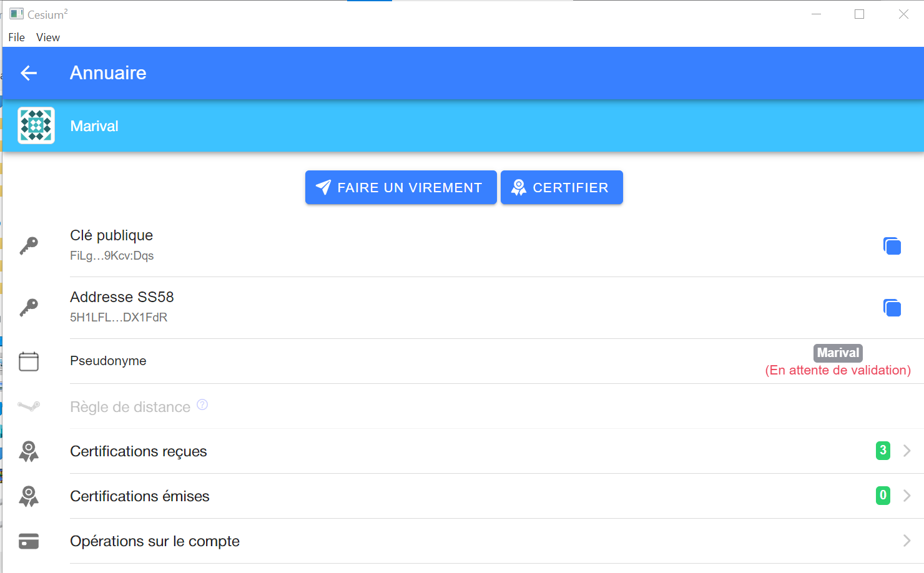The height and width of the screenshot is (573, 924).
Task: Click the calendar icon beside Pseudonyme
Action: pyautogui.click(x=29, y=361)
